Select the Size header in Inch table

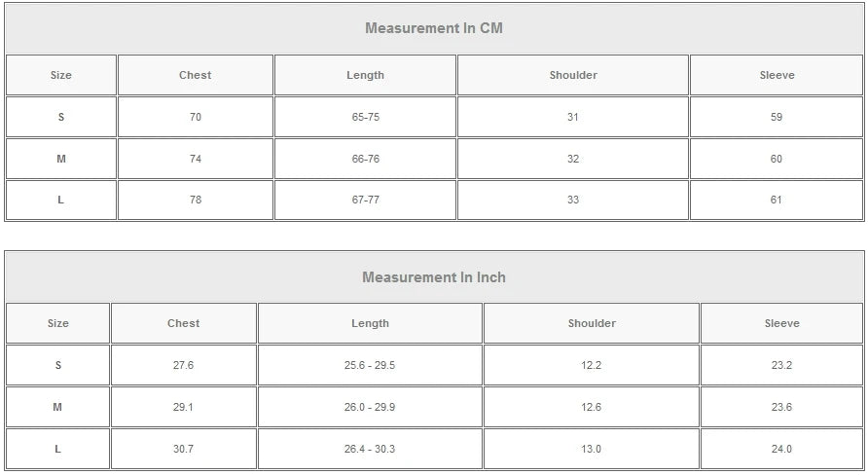[x=57, y=323]
